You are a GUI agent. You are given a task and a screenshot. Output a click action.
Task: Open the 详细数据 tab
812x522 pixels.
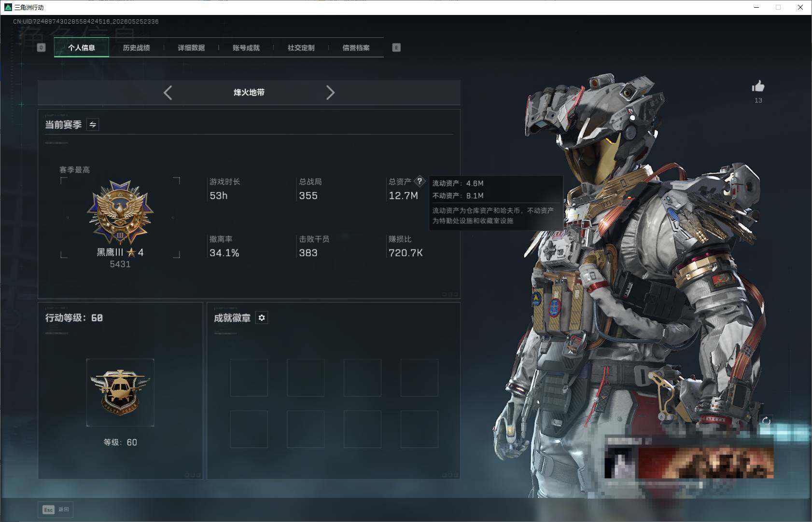coord(191,47)
